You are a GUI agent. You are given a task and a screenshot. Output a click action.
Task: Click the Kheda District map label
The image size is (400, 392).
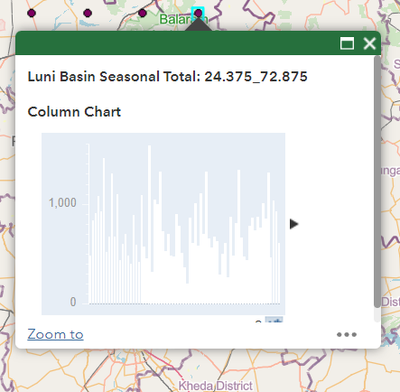pyautogui.click(x=215, y=386)
